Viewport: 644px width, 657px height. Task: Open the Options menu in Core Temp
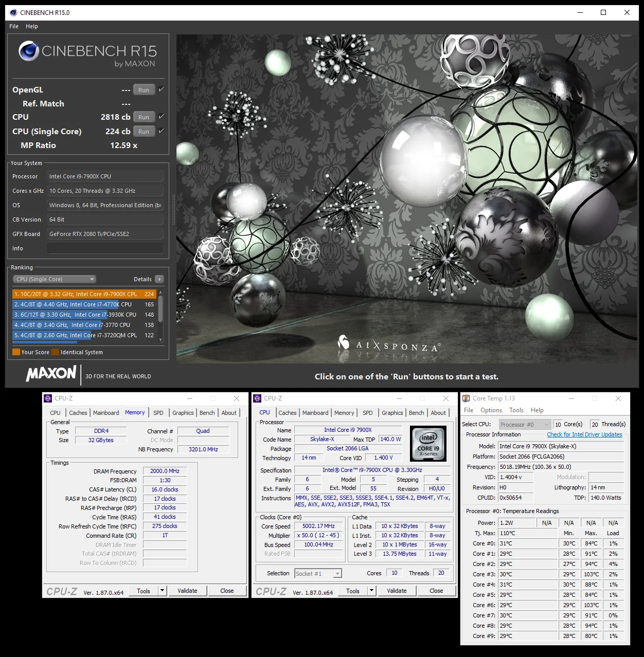(x=491, y=410)
